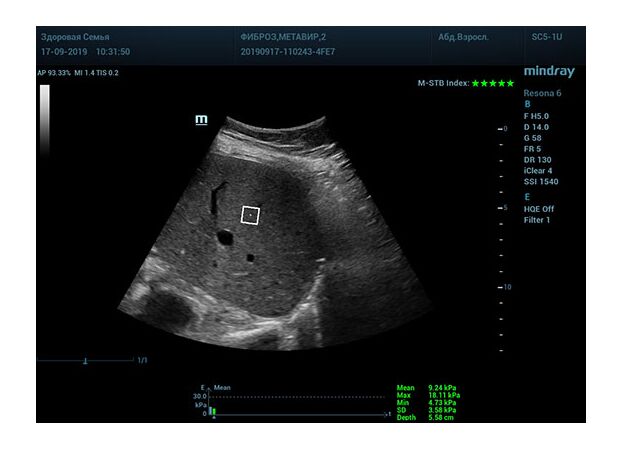The image size is (623, 450).
Task: Click the probe orientation 'm' marker
Action: (x=201, y=120)
